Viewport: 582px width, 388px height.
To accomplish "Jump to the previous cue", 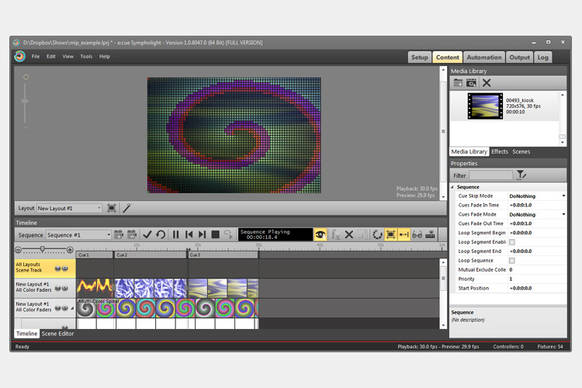I will (189, 235).
